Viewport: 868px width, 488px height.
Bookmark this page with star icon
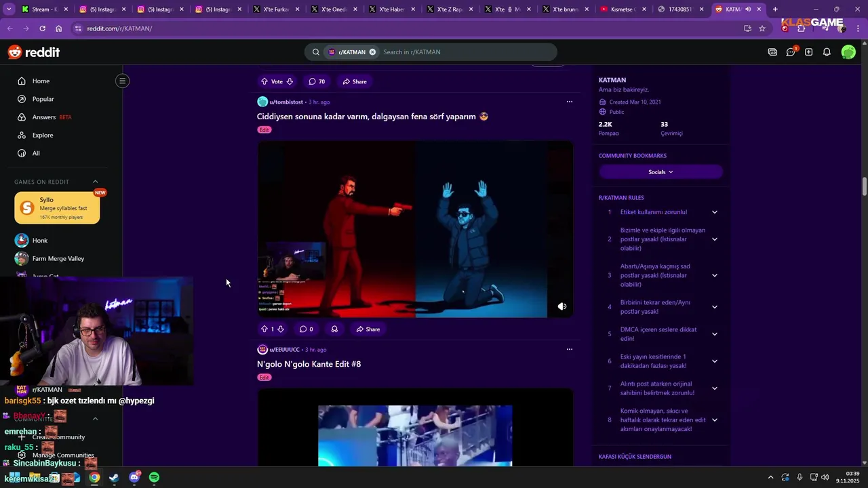[762, 28]
